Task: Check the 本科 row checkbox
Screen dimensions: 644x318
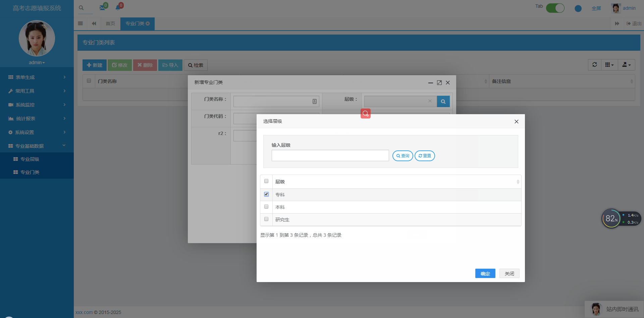Action: click(266, 207)
